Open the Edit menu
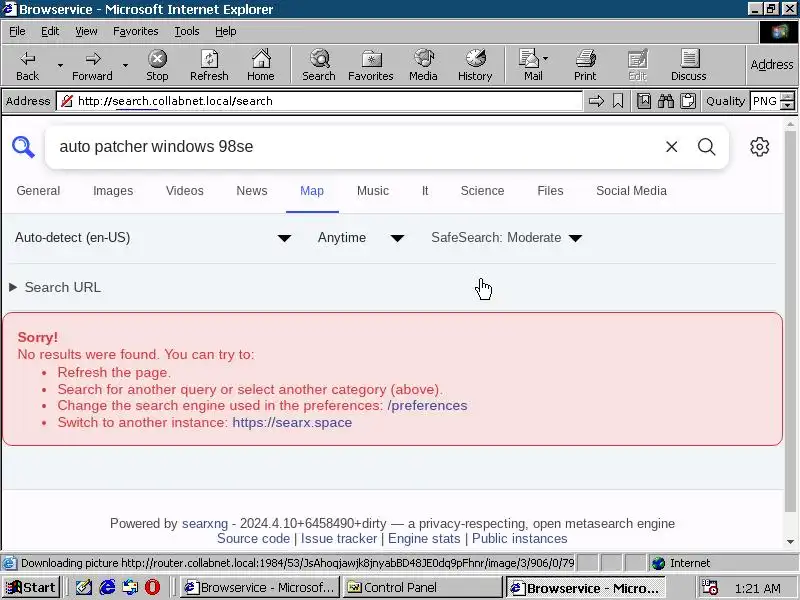Viewport: 800px width, 600px height. [50, 31]
